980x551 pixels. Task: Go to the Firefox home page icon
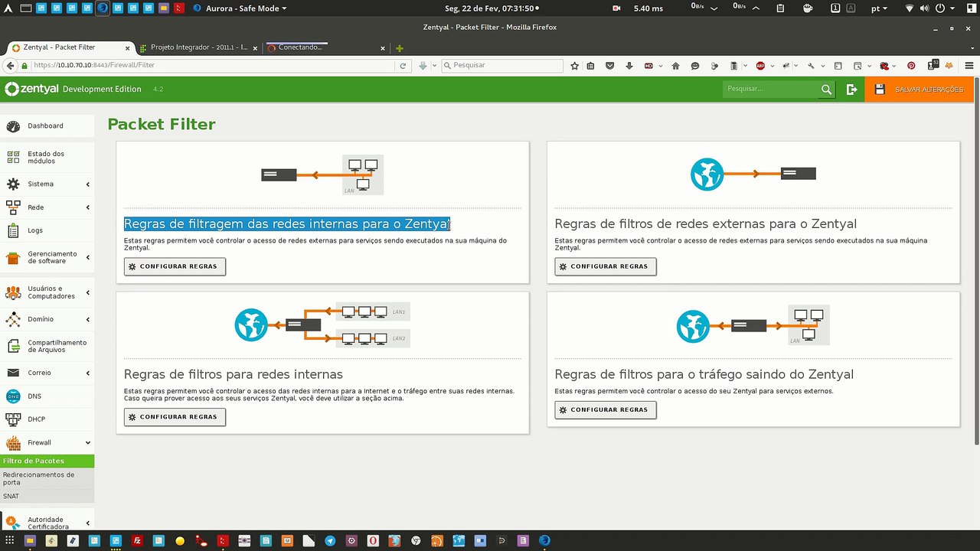pyautogui.click(x=675, y=66)
